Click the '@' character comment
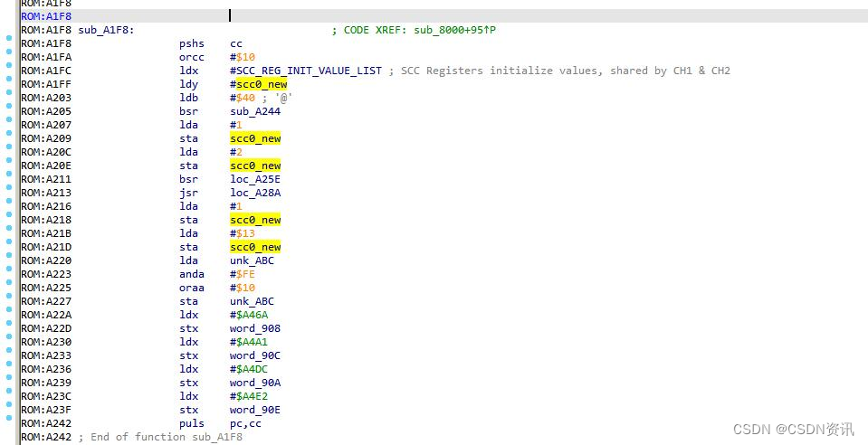The image size is (868, 445). [x=277, y=98]
